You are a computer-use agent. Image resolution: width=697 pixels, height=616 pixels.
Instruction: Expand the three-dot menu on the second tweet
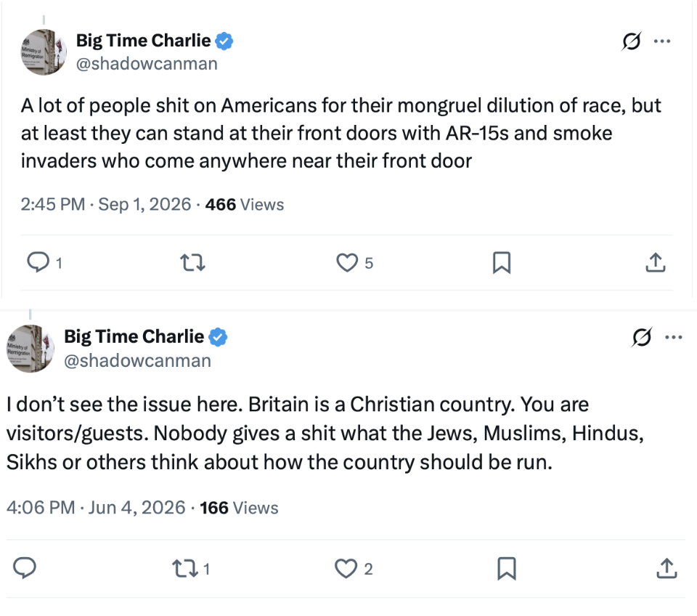coord(674,337)
